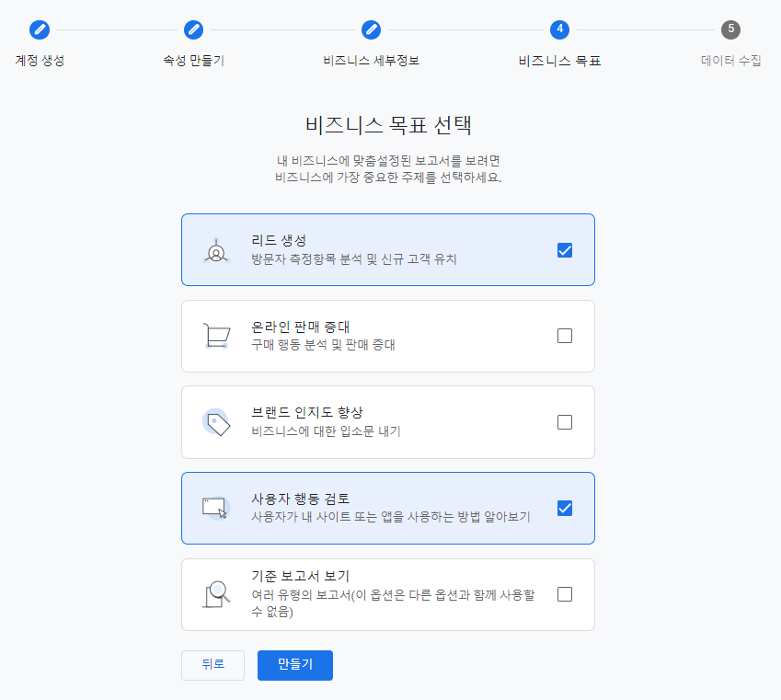Click description 구매 행동 분석 및 판매 증대
Screen dimensions: 781x700
tap(323, 345)
